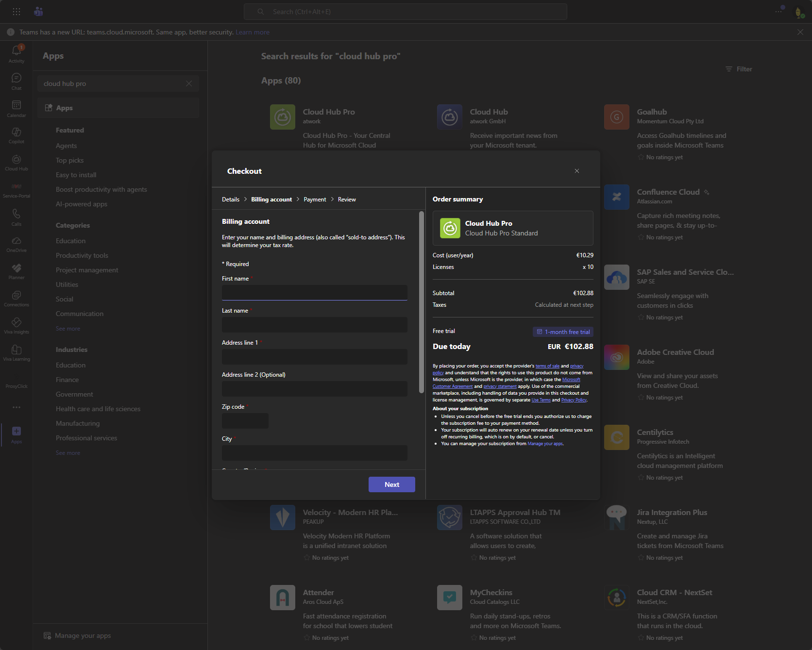The width and height of the screenshot is (812, 650).
Task: Click the Attender app icon
Action: (x=283, y=598)
